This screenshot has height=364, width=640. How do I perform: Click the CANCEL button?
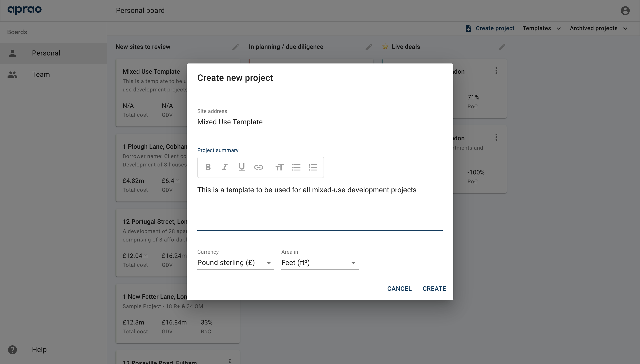tap(400, 289)
